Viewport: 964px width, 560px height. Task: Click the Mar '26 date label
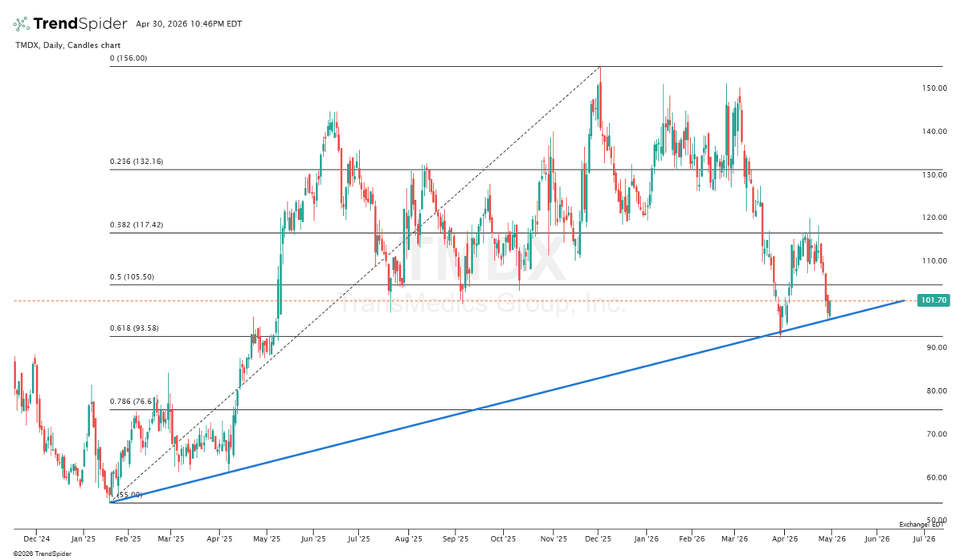coord(734,540)
